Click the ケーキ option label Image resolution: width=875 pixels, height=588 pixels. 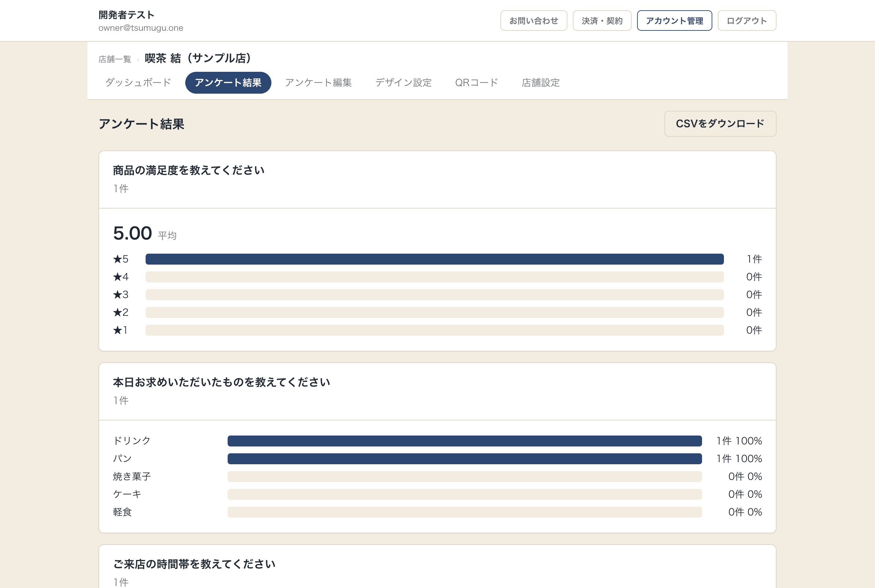(x=127, y=494)
